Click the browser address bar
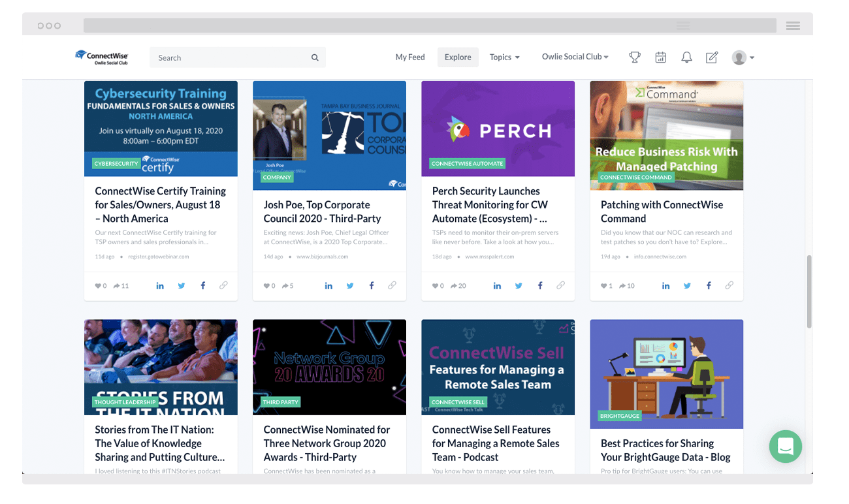This screenshot has width=849, height=504. click(430, 25)
